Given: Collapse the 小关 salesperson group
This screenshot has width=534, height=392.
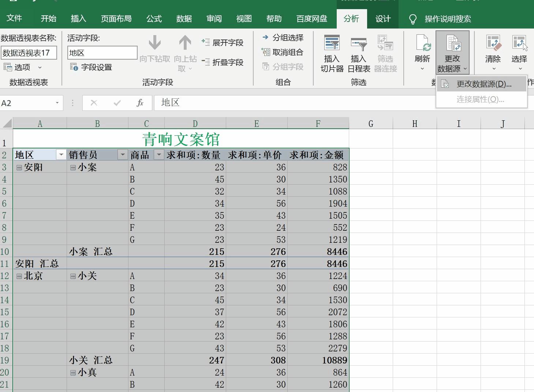Looking at the screenshot, I should pos(72,276).
